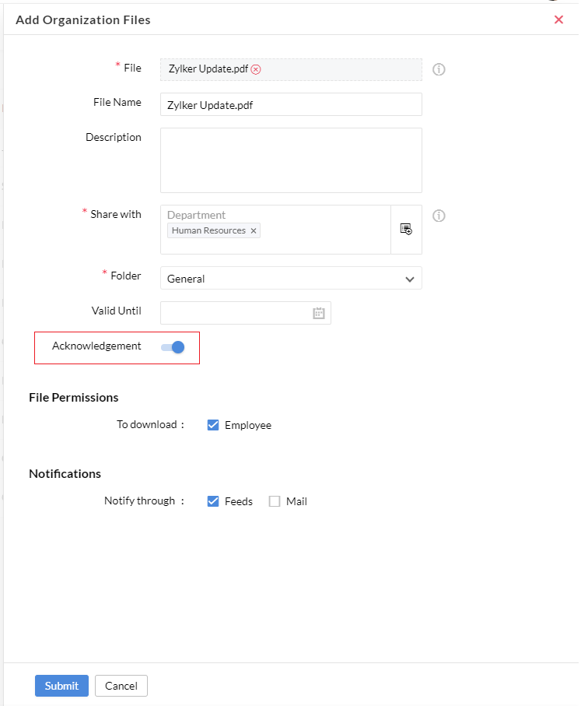Viewport: 588px width, 706px height.
Task: Uncheck the Feeds notification checkbox
Action: click(x=213, y=501)
